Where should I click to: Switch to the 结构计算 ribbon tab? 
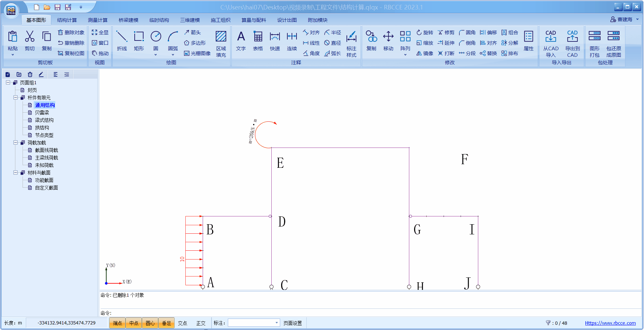click(67, 20)
